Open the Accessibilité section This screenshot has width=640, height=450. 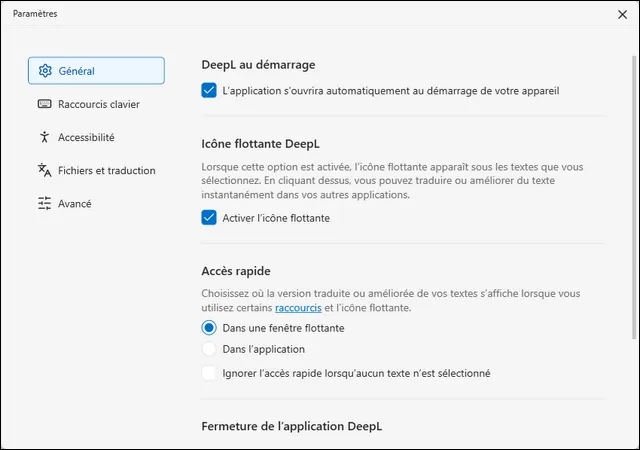96,137
